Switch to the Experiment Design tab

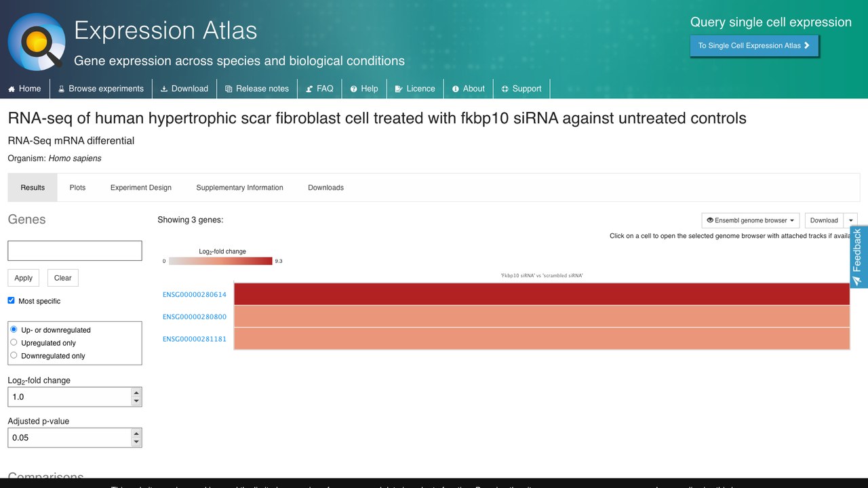[141, 188]
